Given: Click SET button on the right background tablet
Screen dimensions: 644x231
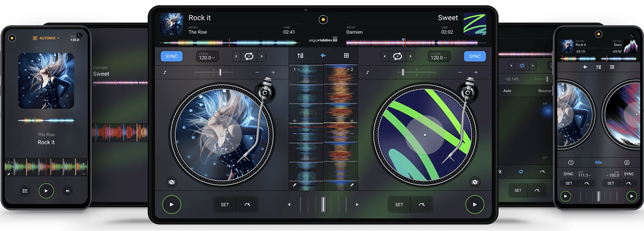Looking at the screenshot, I should point(518,190).
